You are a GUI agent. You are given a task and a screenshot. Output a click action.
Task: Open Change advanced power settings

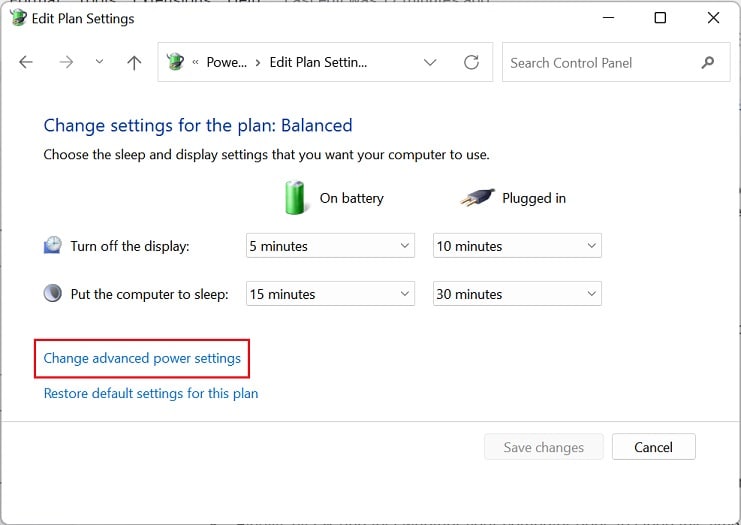coord(142,358)
